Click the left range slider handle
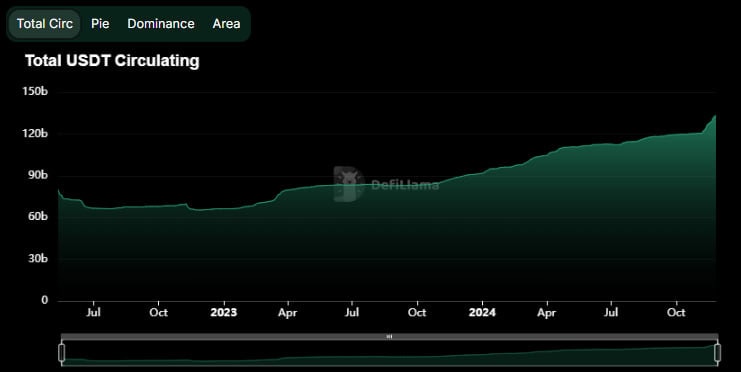Viewport: 741px width, 372px height. (61, 353)
